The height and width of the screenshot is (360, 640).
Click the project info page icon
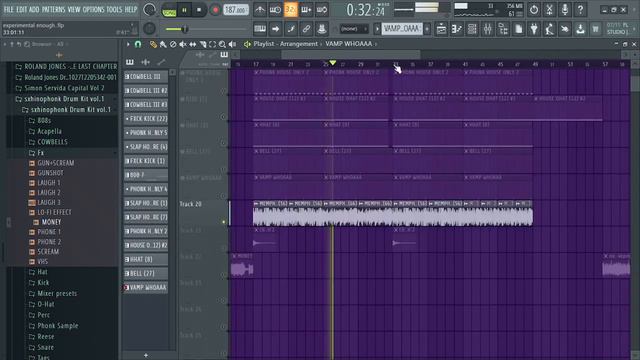point(519,29)
